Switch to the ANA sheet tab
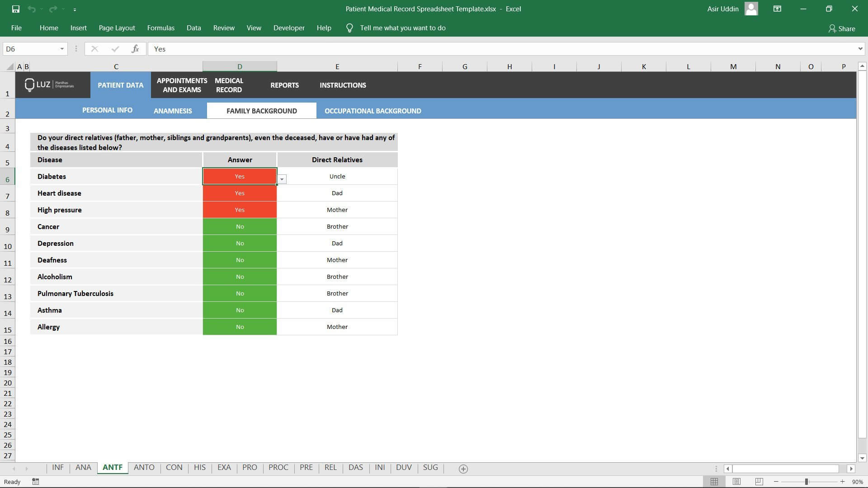The height and width of the screenshot is (488, 868). coord(83,468)
